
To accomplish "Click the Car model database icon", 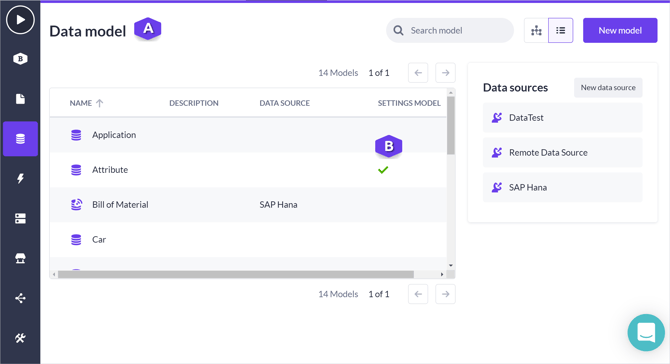I will pyautogui.click(x=76, y=240).
